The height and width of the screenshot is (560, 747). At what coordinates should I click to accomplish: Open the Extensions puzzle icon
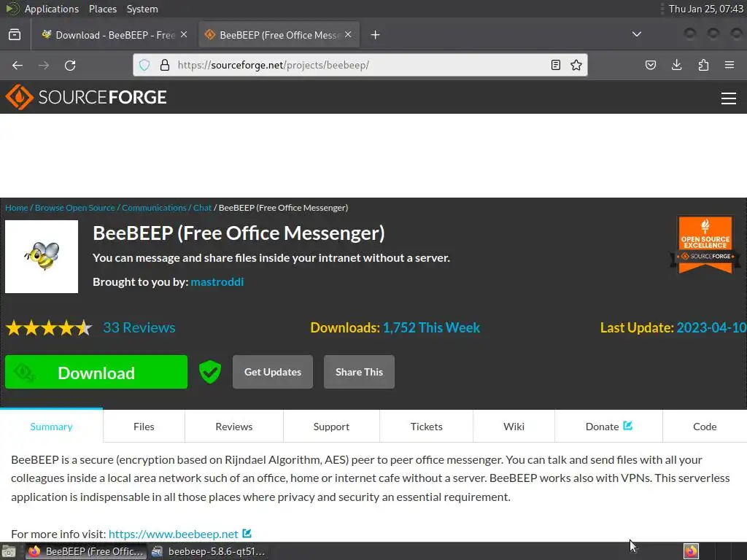pyautogui.click(x=703, y=65)
